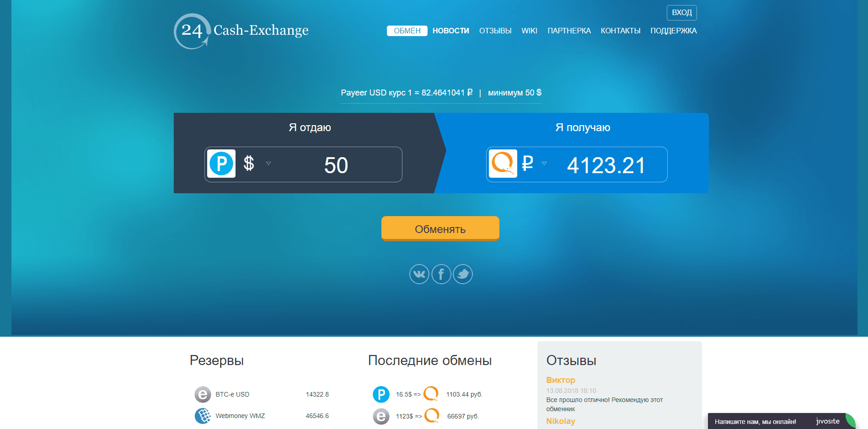The image size is (868, 429).
Task: Click the QIWI icon in recent exchanges
Action: [x=432, y=394]
